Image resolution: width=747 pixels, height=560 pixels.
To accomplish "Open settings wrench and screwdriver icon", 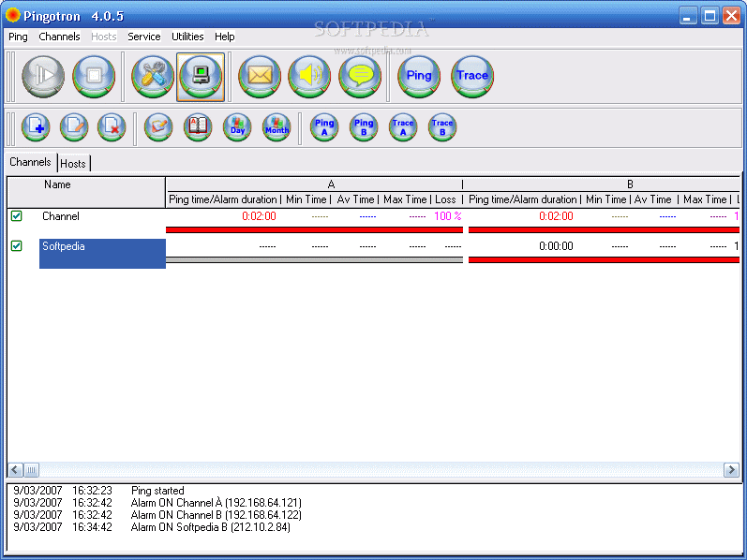I will [x=153, y=76].
